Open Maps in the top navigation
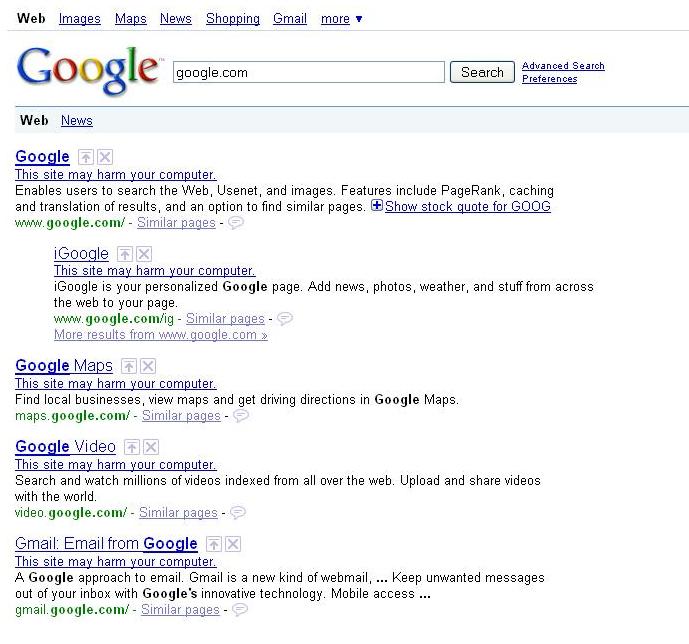Screen dimensions: 689x644 pos(131,19)
